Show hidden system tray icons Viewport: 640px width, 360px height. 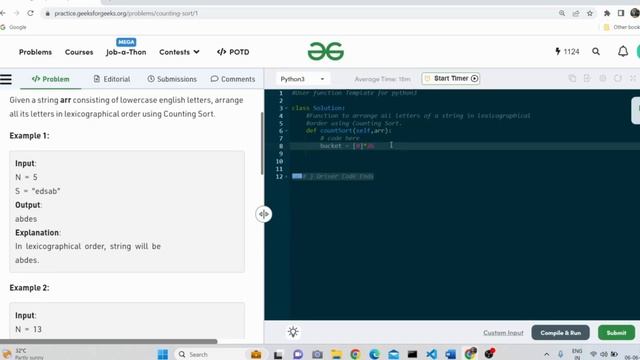coord(547,354)
